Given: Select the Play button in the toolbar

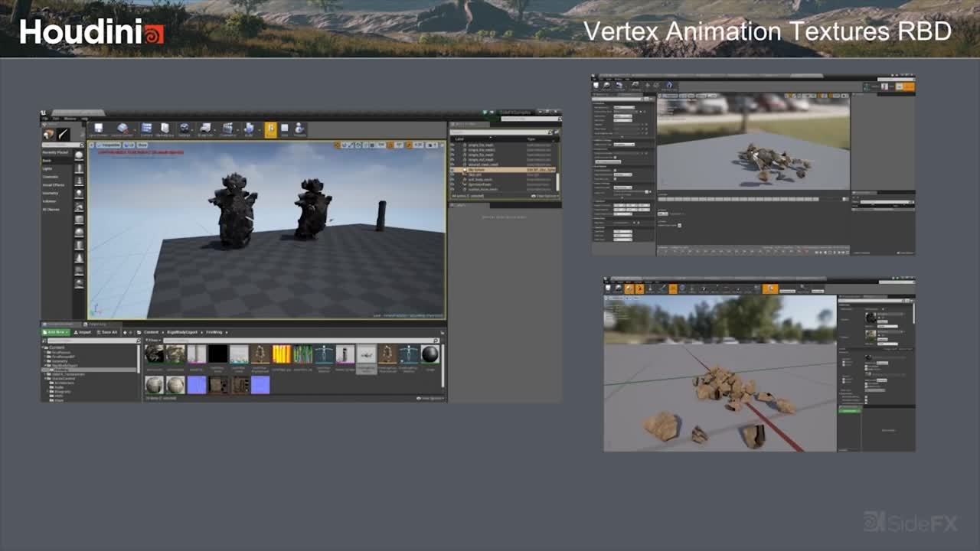Looking at the screenshot, I should coord(271,129).
